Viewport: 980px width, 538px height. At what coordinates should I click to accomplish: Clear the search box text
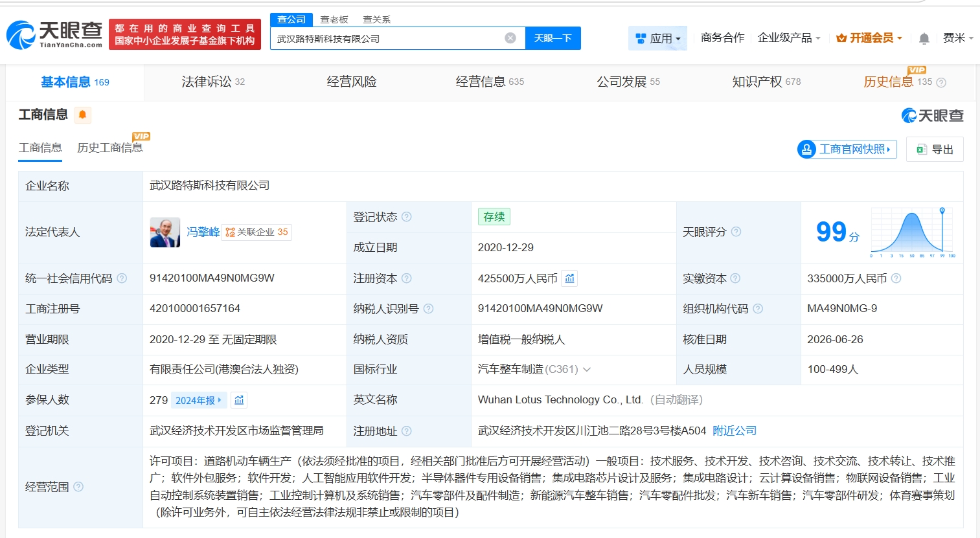click(510, 38)
